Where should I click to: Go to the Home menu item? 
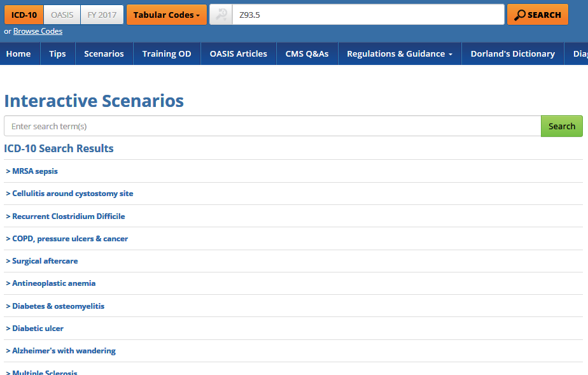pos(18,54)
